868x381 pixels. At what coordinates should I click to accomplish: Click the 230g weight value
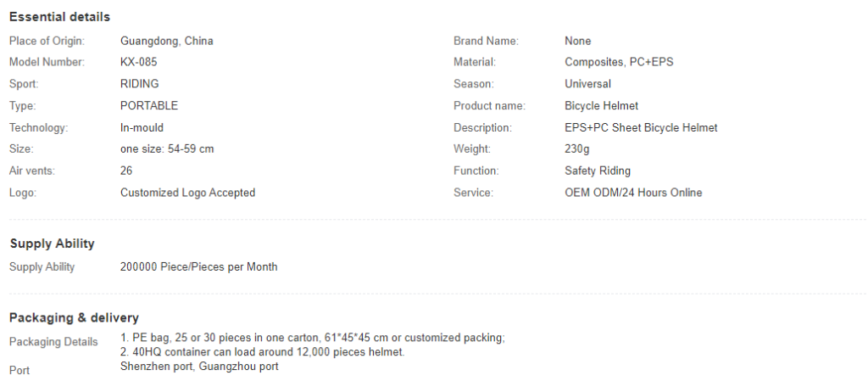coord(576,149)
